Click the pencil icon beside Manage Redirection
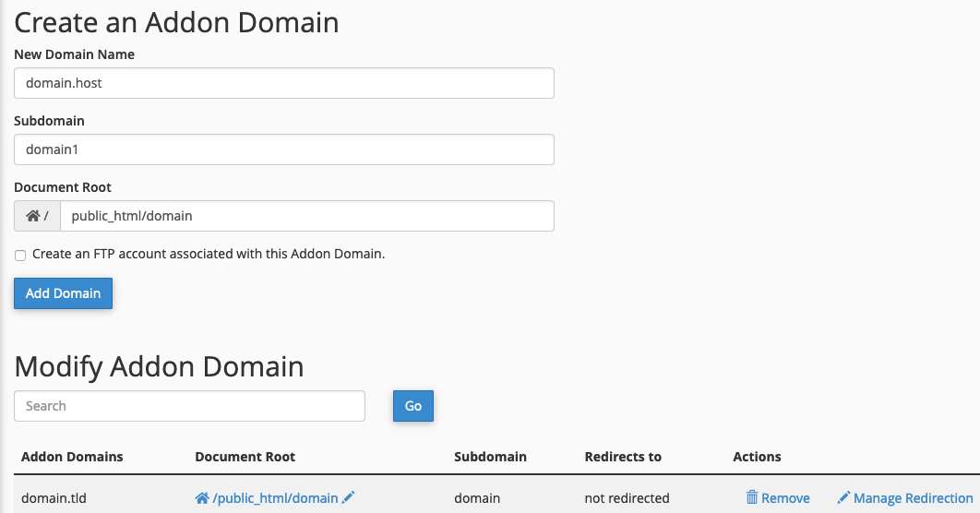Viewport: 980px width, 513px height. 843,498
